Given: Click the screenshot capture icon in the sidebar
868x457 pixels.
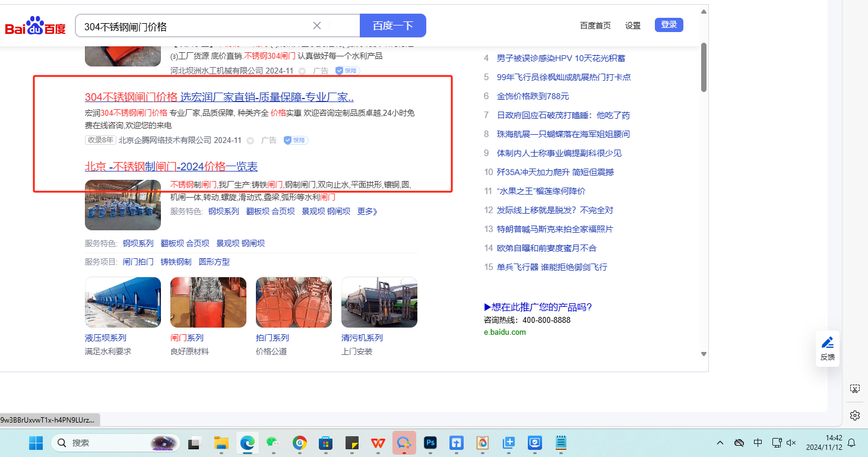Looking at the screenshot, I should (x=854, y=389).
